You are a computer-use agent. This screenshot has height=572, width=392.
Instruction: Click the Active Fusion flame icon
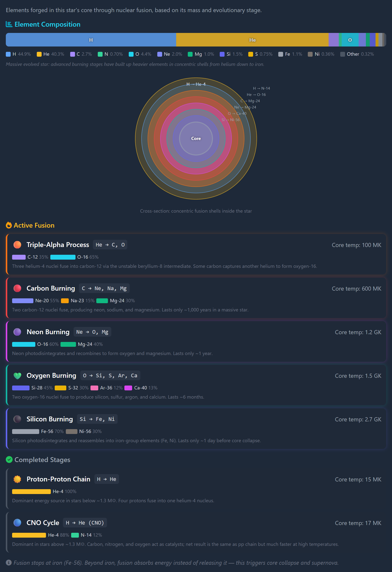coord(9,225)
